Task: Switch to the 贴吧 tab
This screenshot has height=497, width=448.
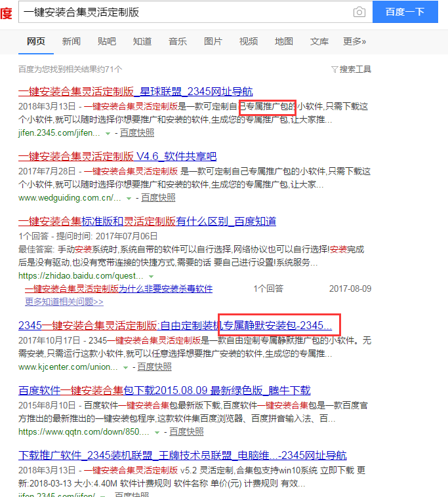Action: [107, 41]
